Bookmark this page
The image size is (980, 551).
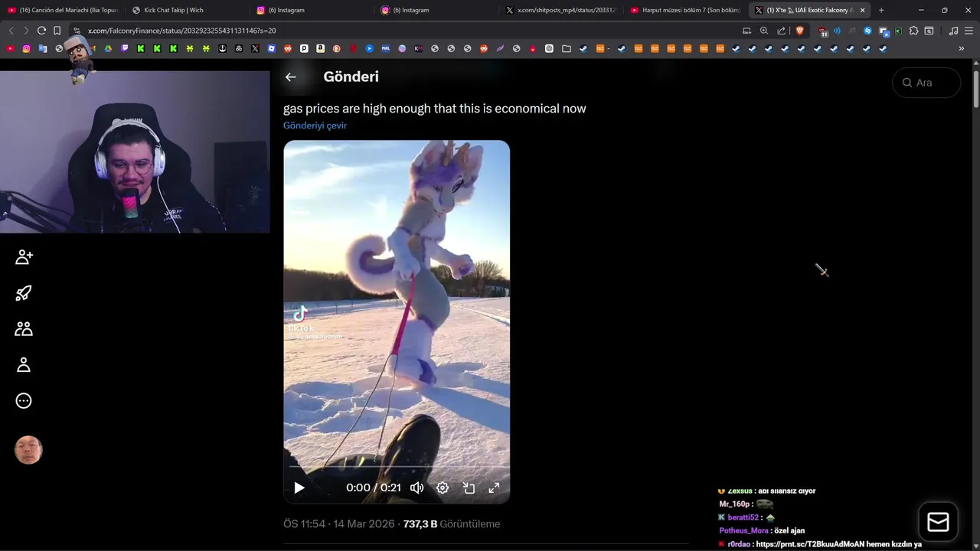coord(57,31)
